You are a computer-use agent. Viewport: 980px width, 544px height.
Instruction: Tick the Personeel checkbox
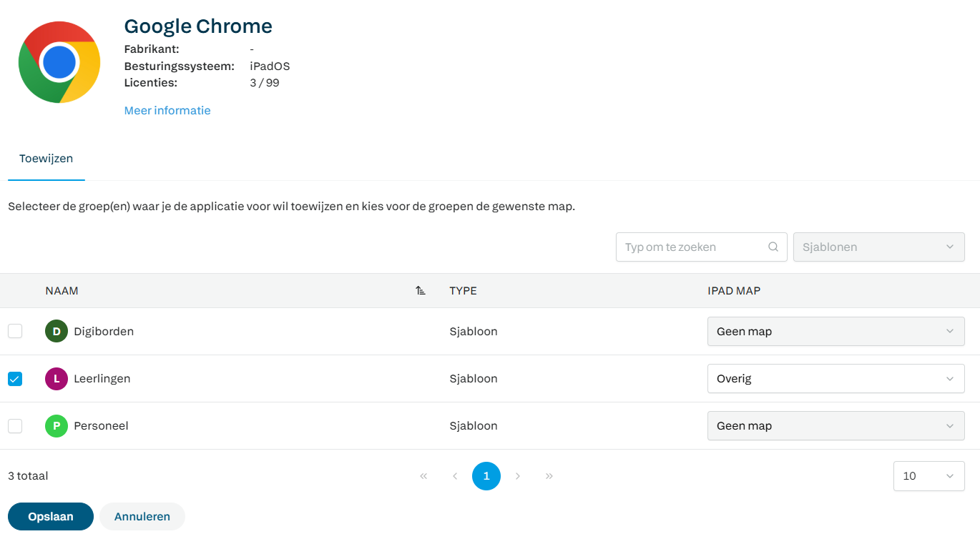pos(15,426)
